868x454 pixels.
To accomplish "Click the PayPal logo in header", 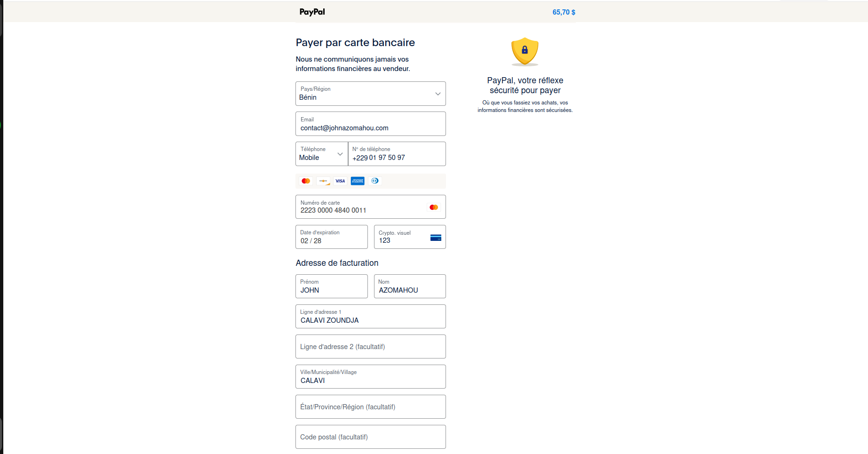I will (312, 12).
